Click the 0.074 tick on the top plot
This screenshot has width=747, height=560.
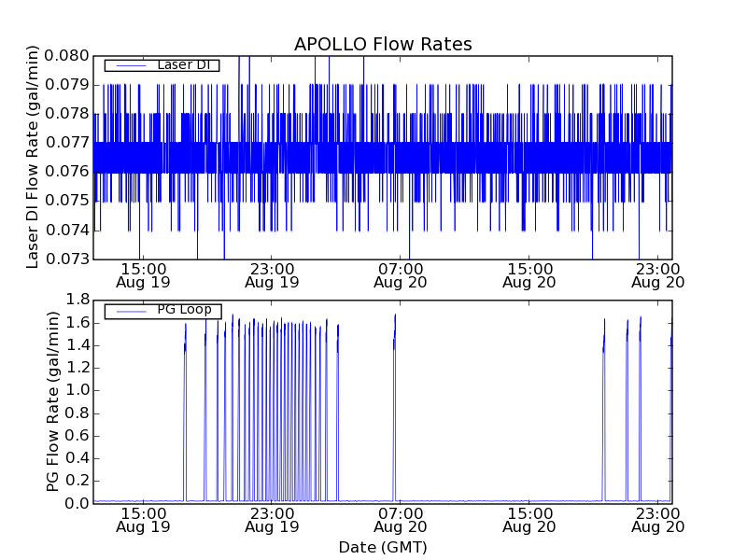coord(66,230)
